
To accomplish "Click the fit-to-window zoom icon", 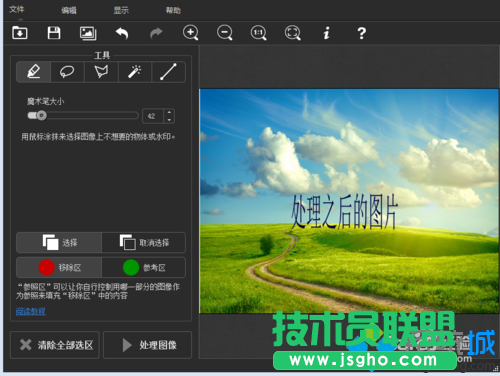I will click(293, 33).
